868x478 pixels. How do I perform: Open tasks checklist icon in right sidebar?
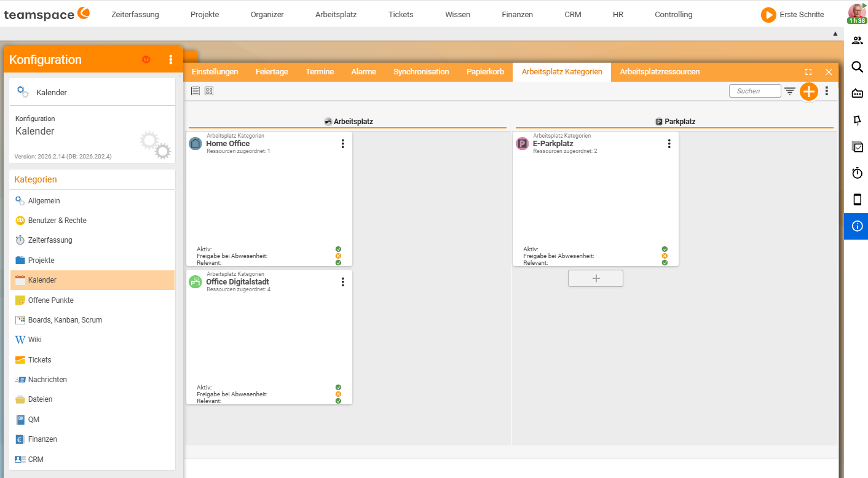[857, 147]
